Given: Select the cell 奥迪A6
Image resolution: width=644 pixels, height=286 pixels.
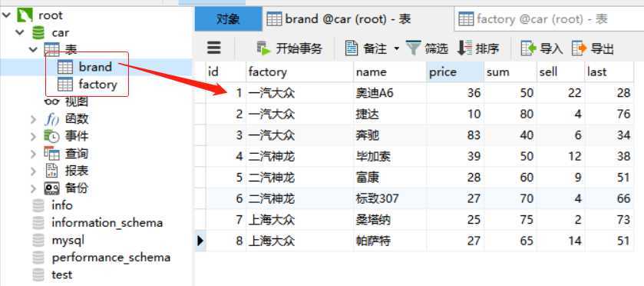Looking at the screenshot, I should (390, 93).
